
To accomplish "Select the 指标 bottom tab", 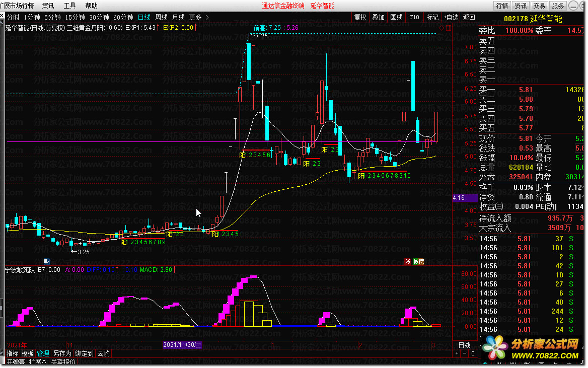I will tap(13, 353).
